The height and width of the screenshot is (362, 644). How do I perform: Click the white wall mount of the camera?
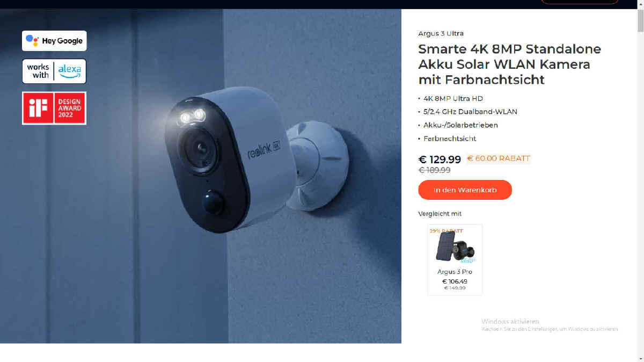(x=318, y=165)
